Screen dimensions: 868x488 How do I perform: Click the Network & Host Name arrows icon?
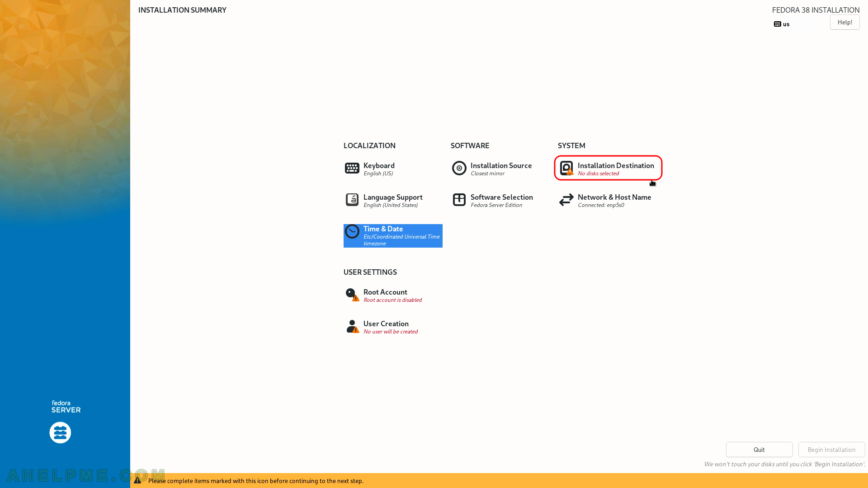point(566,200)
